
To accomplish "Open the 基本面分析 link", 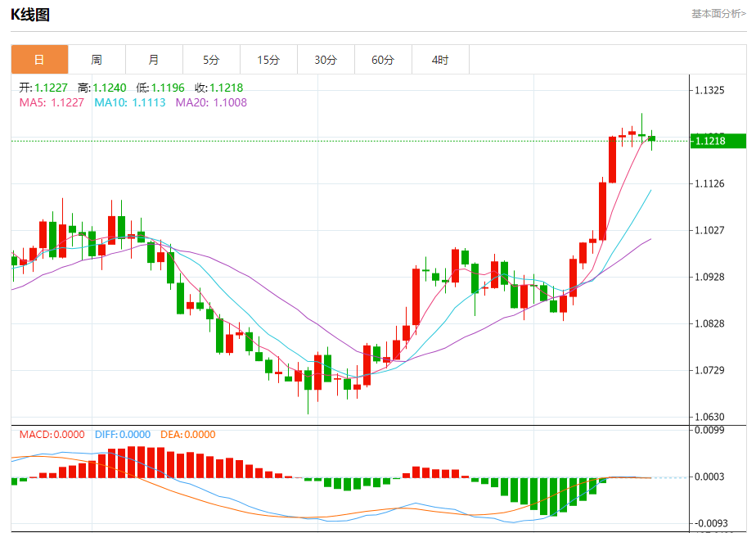I will coord(718,13).
